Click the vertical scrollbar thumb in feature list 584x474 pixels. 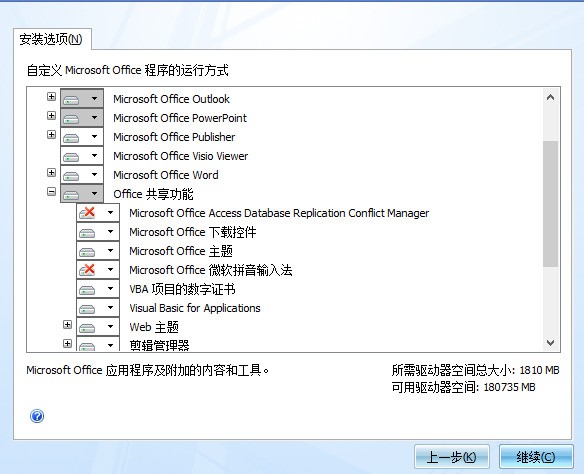[550, 204]
